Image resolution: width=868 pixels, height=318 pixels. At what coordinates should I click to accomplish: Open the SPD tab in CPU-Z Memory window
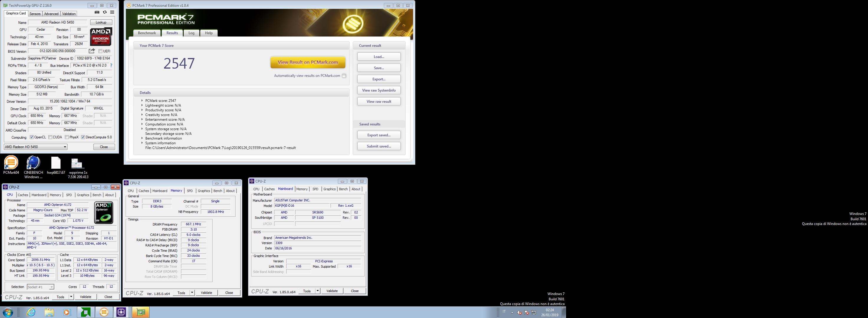click(x=190, y=191)
